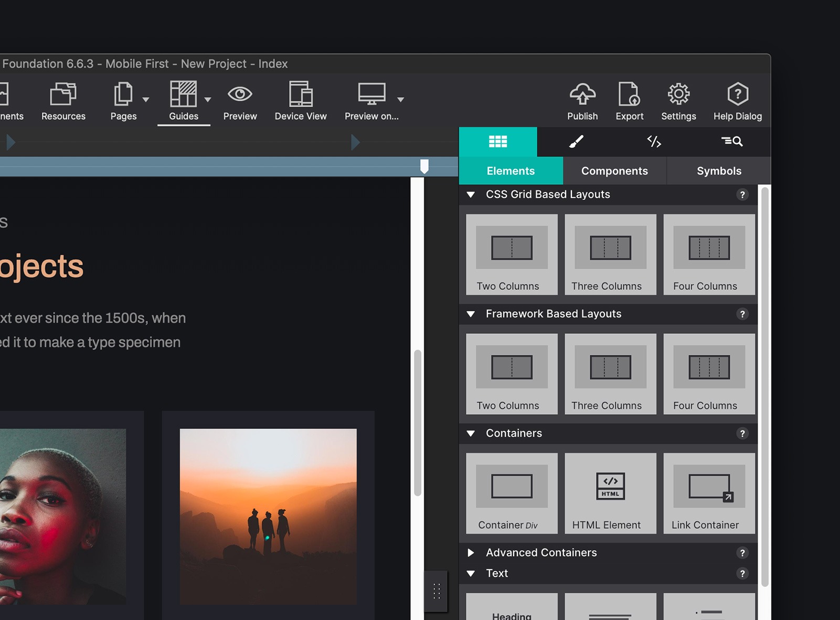Click the breakpoint slider handle on ruler
This screenshot has height=620, width=840.
point(424,166)
